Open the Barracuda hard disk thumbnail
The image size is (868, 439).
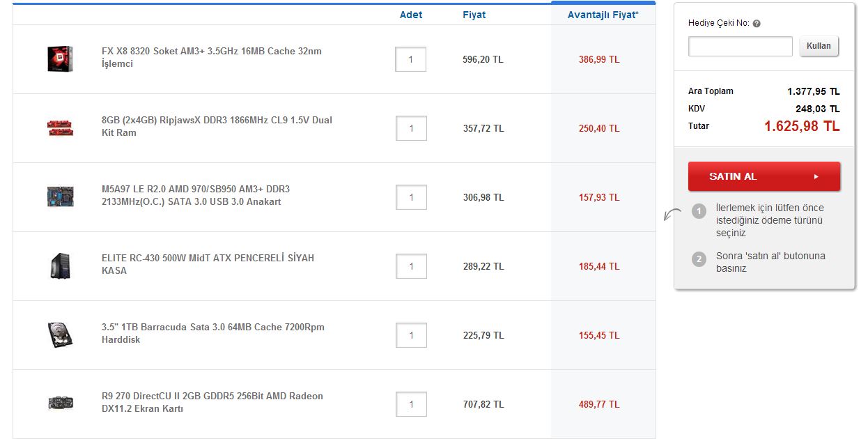[x=60, y=335]
